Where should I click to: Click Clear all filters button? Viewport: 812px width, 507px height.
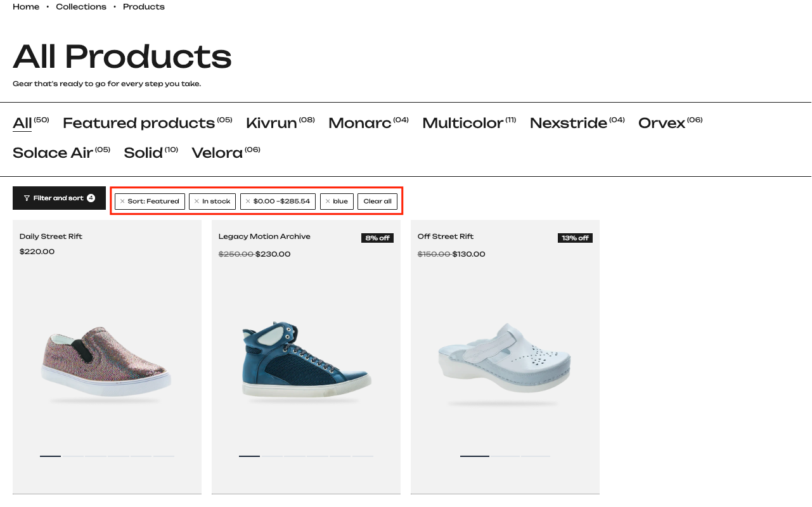[377, 202]
